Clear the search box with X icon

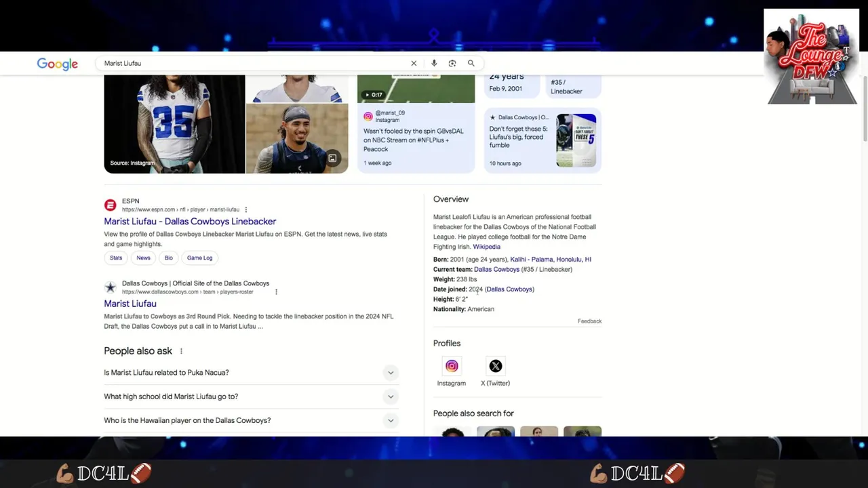pos(414,63)
